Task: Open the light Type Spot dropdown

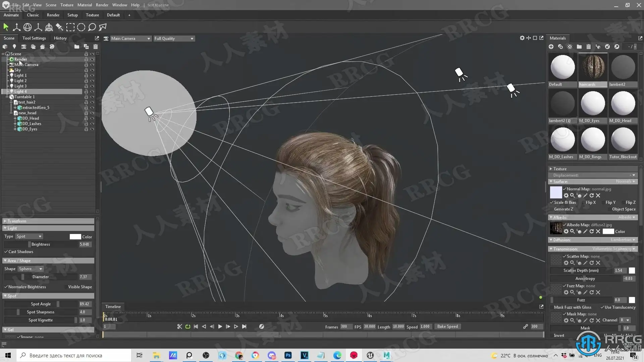Action: [x=29, y=237]
